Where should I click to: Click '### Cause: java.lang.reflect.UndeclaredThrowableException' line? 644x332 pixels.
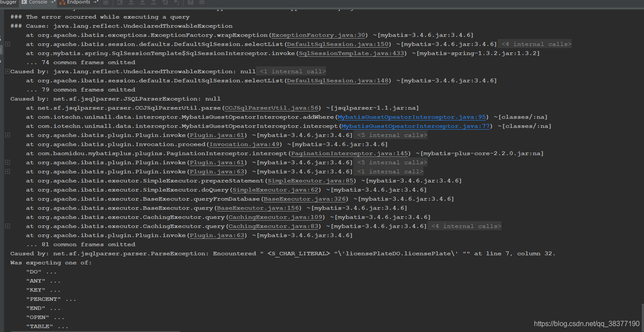point(121,26)
